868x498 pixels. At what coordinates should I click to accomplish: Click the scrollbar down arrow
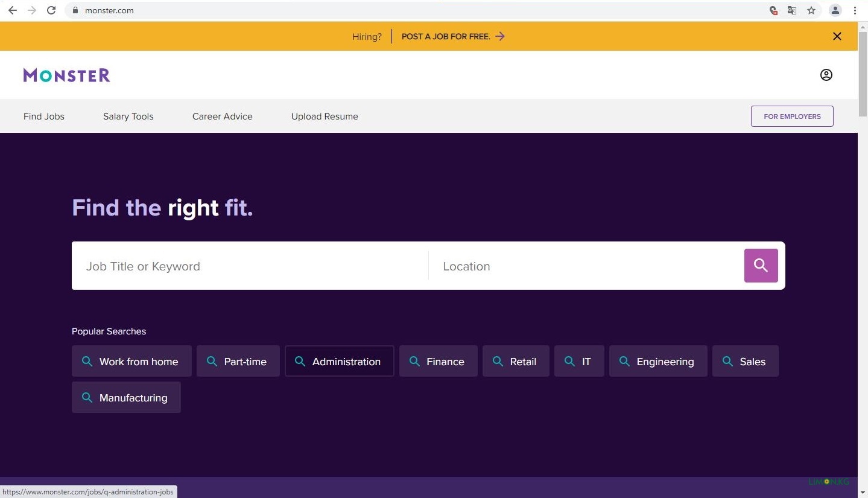click(x=863, y=493)
